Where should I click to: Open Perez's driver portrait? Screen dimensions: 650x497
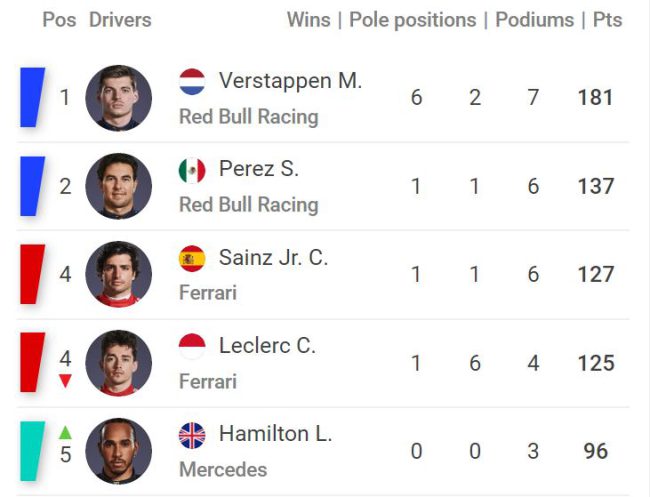pos(119,186)
